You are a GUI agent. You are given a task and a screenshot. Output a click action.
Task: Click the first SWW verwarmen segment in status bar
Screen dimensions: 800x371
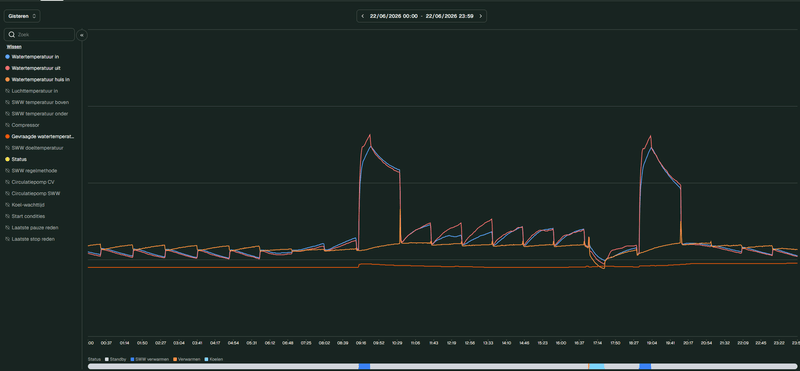[364, 366]
